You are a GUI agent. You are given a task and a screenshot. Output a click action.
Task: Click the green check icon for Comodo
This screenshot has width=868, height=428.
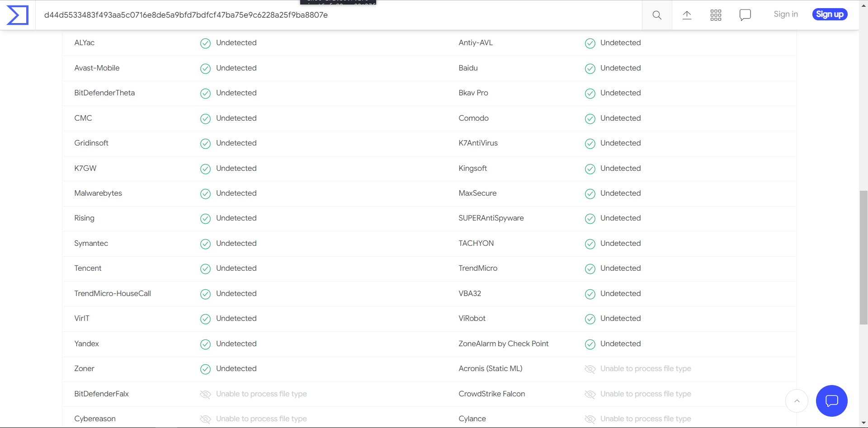point(590,118)
